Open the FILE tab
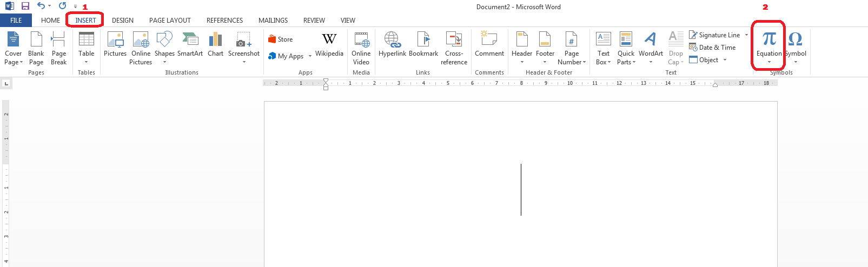The image size is (868, 267). [x=16, y=21]
